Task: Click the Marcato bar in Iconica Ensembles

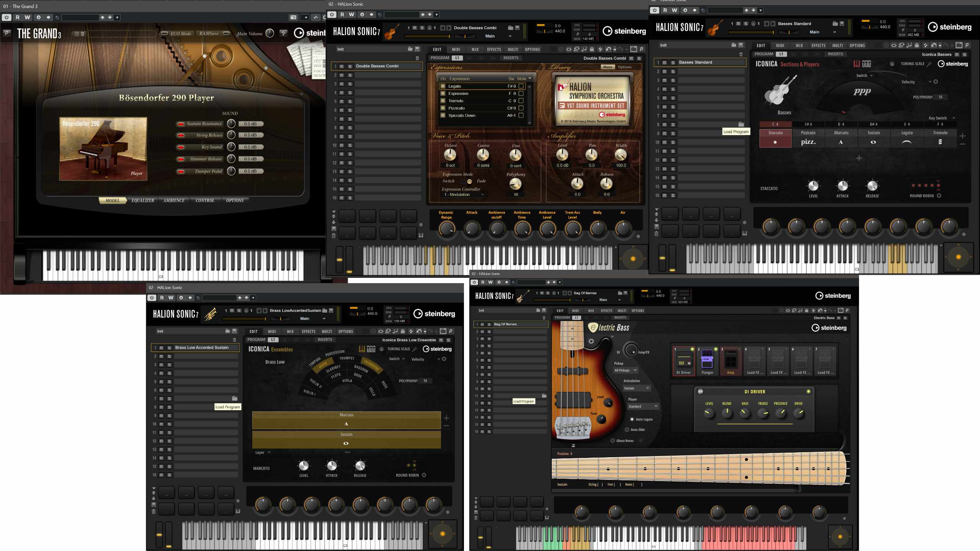Action: click(346, 420)
